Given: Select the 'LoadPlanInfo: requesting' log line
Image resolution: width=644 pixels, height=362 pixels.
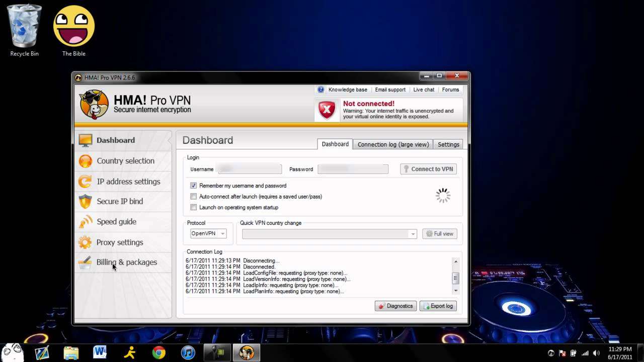Looking at the screenshot, I should [265, 291].
